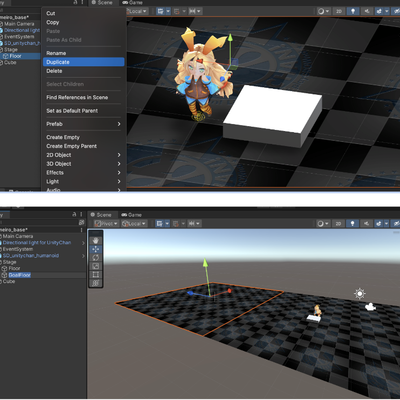Choose Copy from the context menu
The width and height of the screenshot is (400, 400).
83,22
